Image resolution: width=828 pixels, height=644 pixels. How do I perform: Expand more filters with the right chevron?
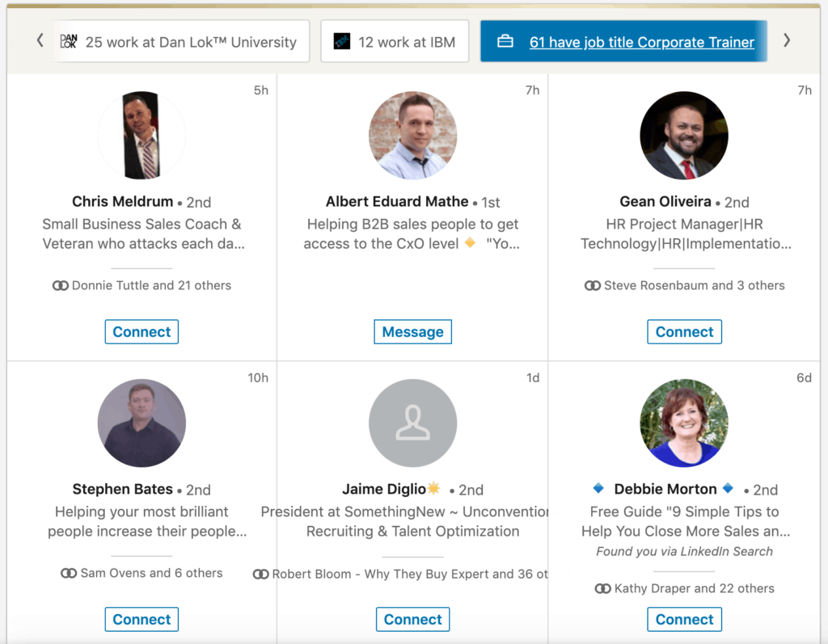pos(786,39)
